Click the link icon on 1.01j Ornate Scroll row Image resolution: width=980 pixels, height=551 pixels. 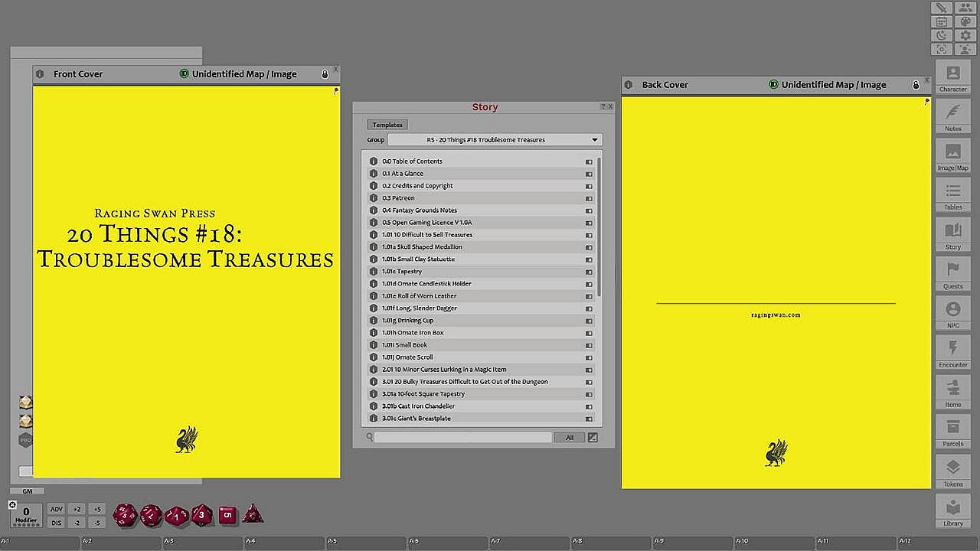click(589, 357)
